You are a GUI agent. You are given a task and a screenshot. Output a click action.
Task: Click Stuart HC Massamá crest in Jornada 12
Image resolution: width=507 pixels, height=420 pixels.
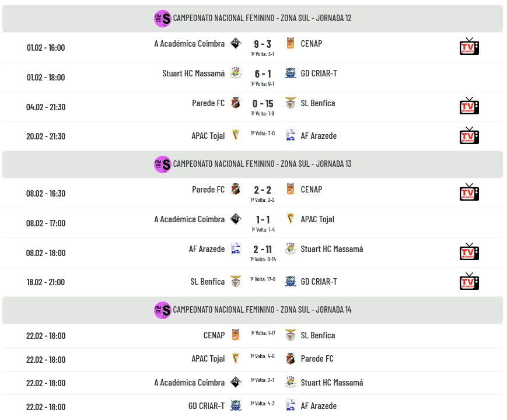tap(236, 73)
